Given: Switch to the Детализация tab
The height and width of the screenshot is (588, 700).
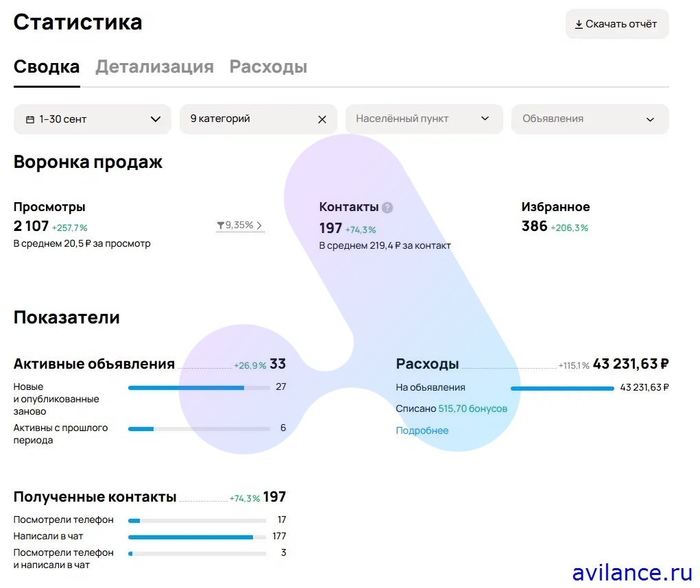Looking at the screenshot, I should (x=154, y=67).
